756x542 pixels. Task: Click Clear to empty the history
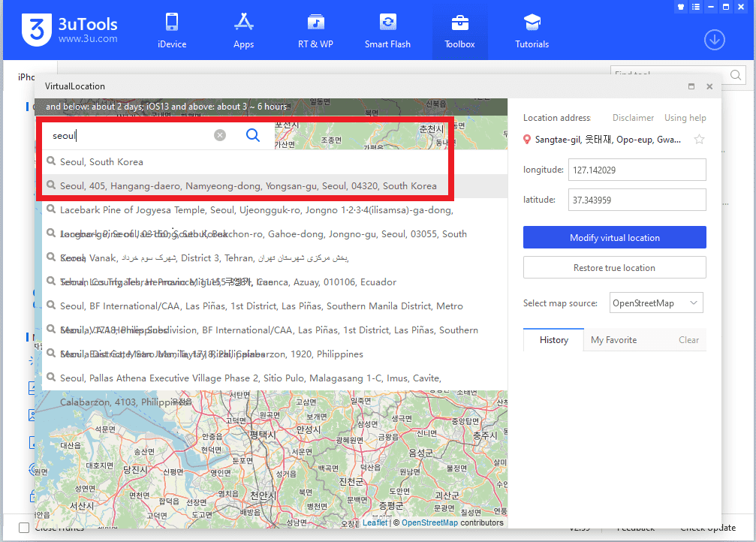[688, 340]
